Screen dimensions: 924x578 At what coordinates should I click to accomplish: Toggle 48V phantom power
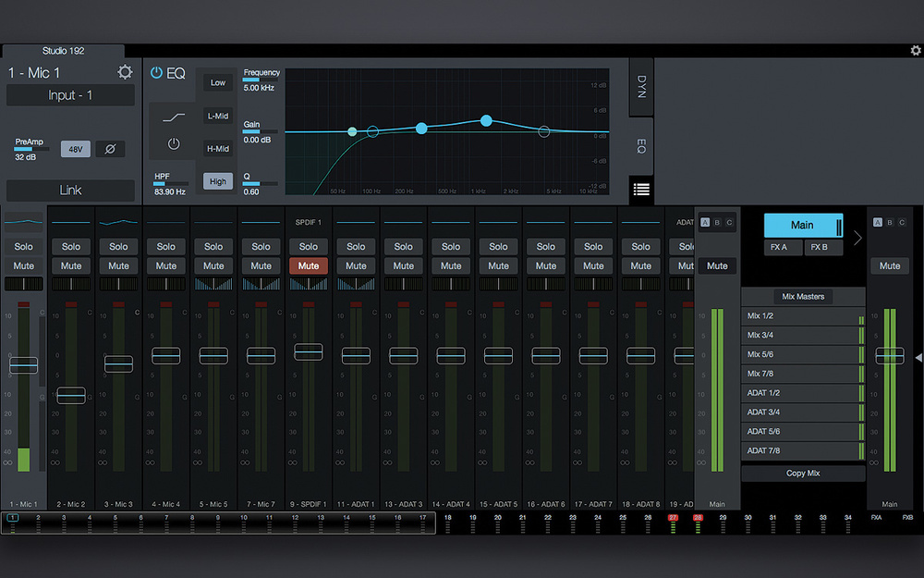tap(75, 149)
